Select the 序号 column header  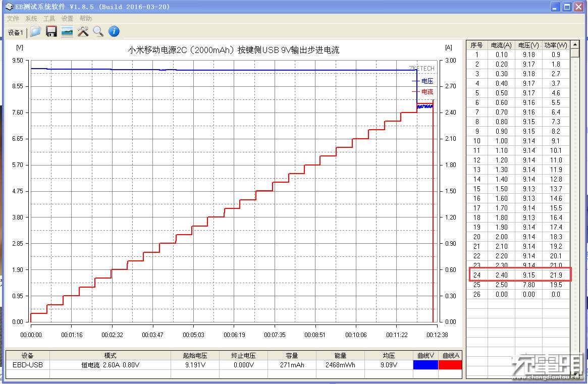coord(476,45)
